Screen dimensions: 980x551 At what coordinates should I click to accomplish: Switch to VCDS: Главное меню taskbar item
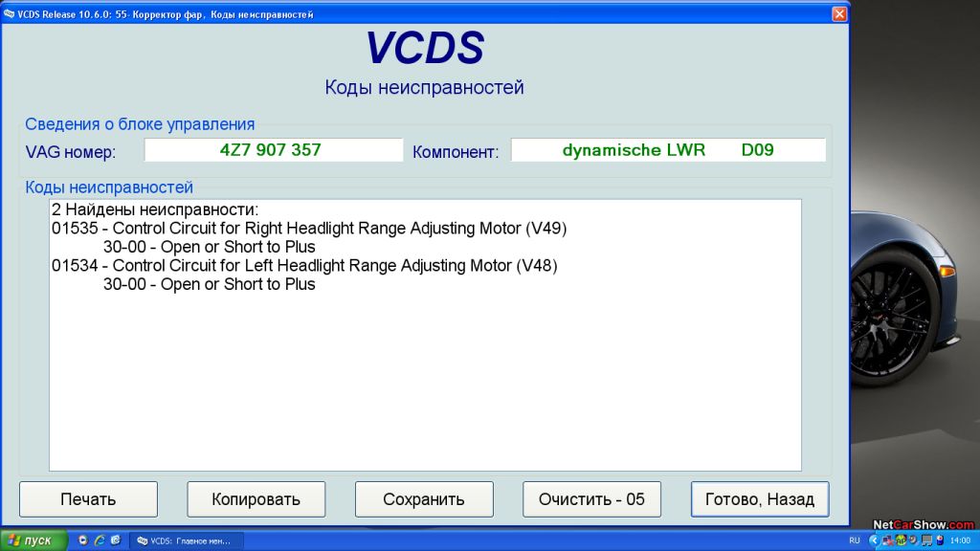click(x=186, y=541)
